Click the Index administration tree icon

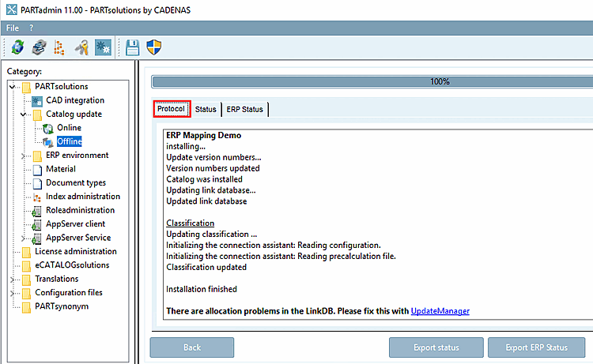tap(37, 197)
